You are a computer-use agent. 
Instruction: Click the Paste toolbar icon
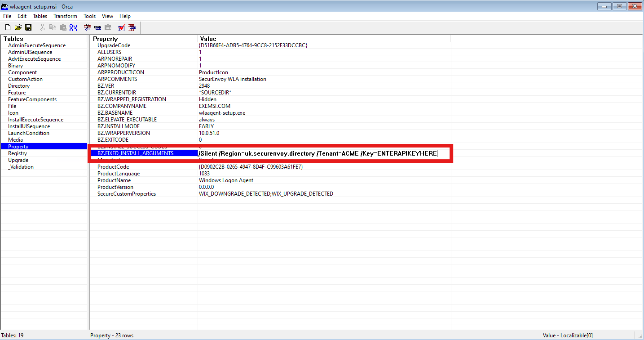coord(63,27)
